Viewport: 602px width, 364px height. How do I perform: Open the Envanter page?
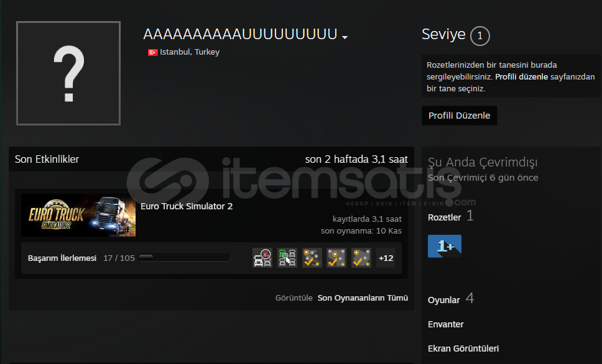[x=446, y=324]
